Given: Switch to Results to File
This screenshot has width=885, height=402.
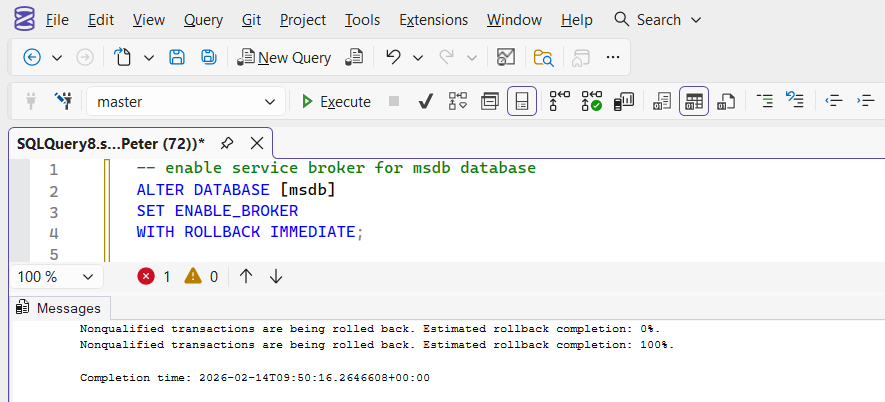Looking at the screenshot, I should pos(726,102).
